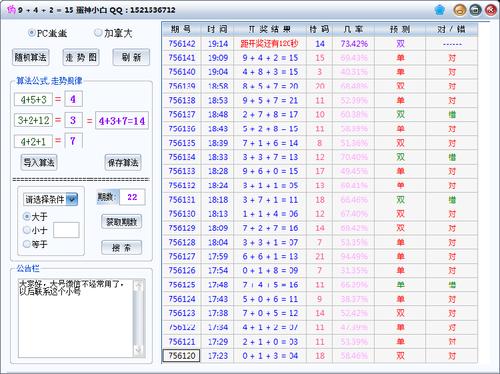The width and height of the screenshot is (500, 374).
Task: Click the 73.42% probability cell
Action: (354, 44)
